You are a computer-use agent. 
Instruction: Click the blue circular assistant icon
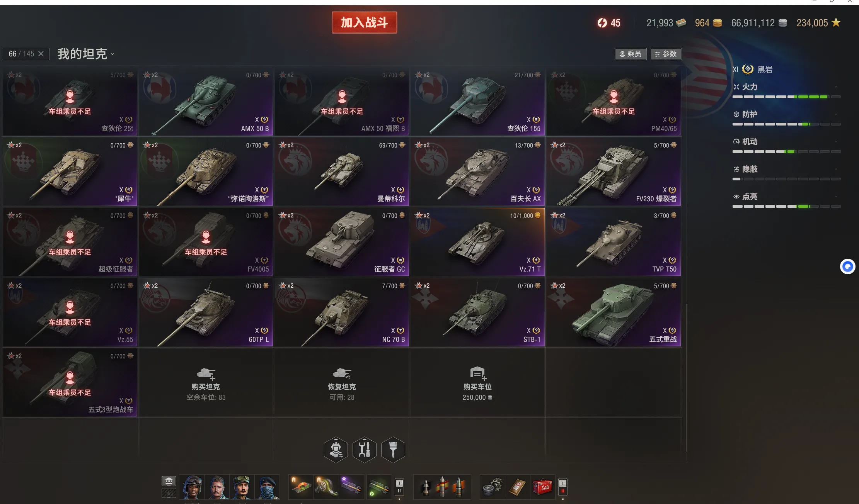click(847, 266)
